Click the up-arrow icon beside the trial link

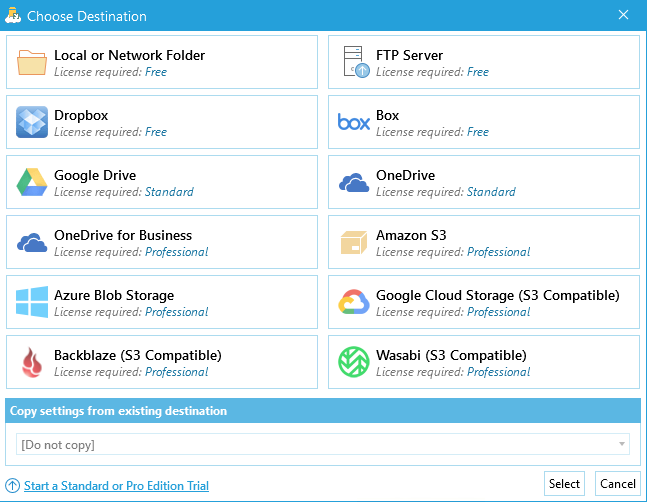point(13,486)
